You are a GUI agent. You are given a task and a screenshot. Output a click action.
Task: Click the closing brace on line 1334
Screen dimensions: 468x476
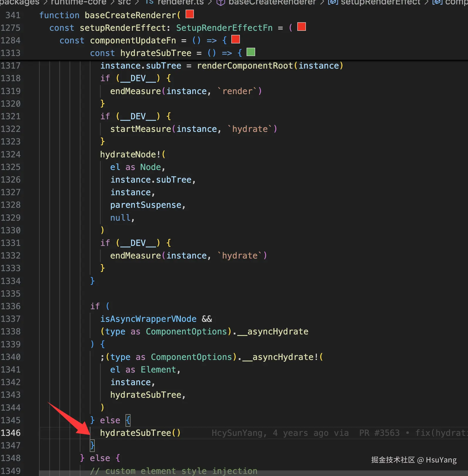tap(92, 281)
